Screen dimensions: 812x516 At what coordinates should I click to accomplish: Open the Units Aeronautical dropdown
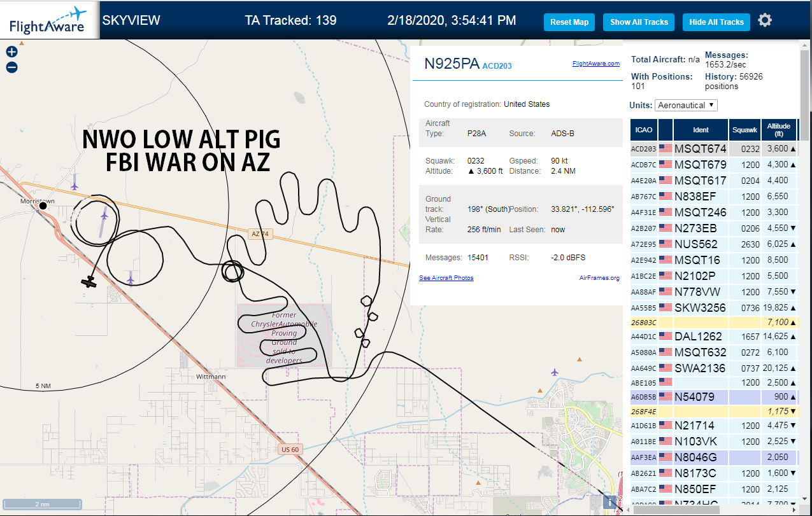click(687, 105)
